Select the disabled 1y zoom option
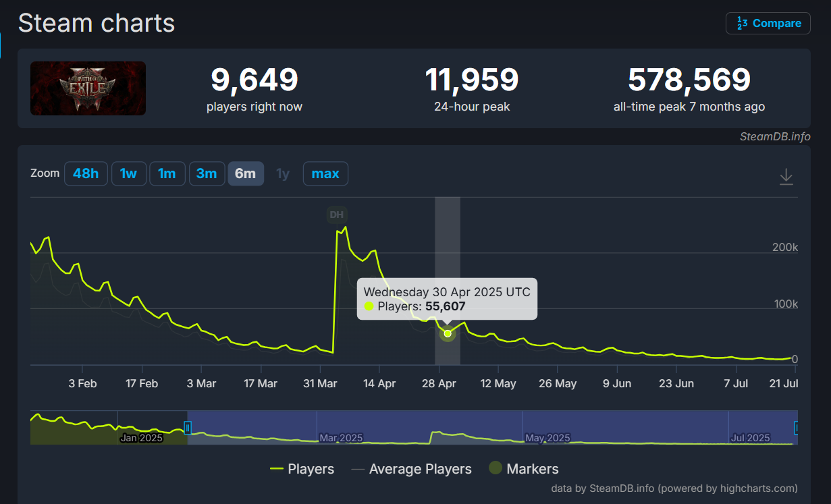The height and width of the screenshot is (504, 831). pyautogui.click(x=283, y=173)
